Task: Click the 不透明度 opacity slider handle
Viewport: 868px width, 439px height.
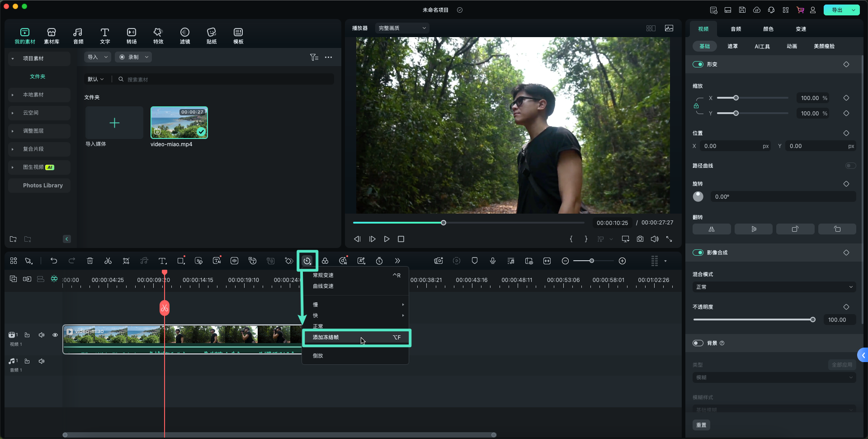Action: (x=813, y=320)
